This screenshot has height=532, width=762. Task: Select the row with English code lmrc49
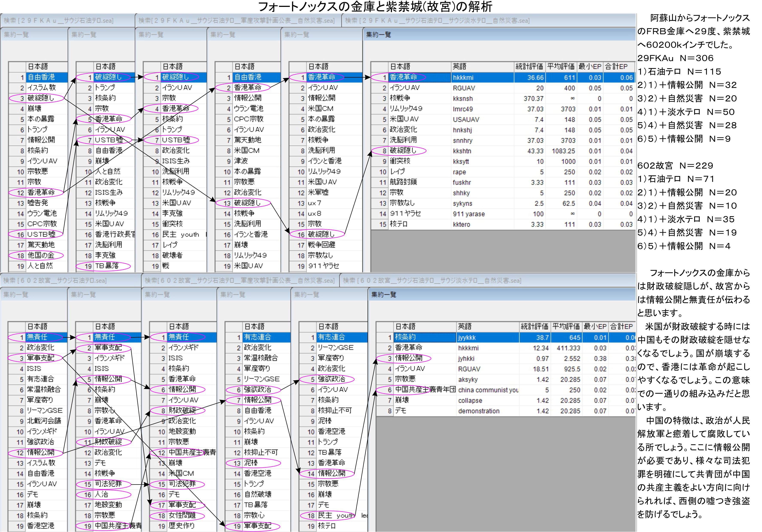pos(463,109)
